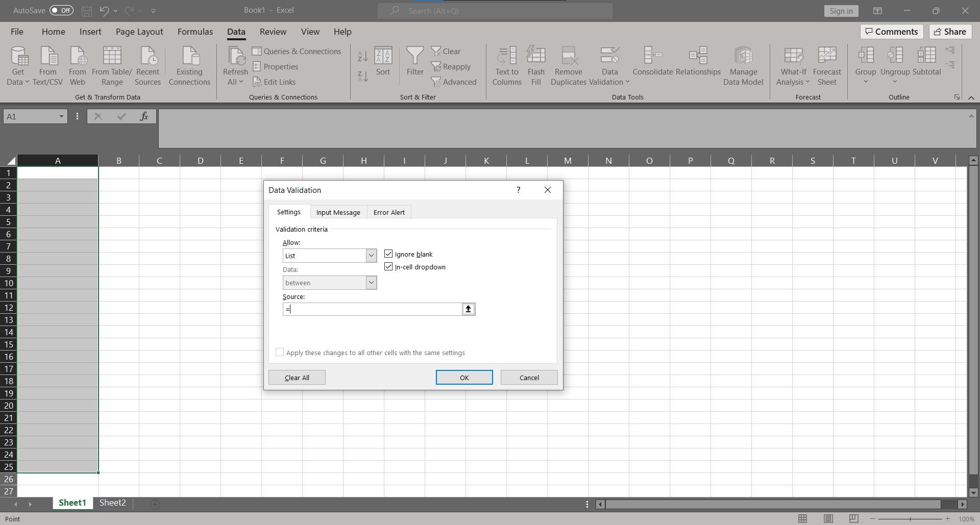Open Consolidate tool
Screen dimensions: 980x525
(652, 61)
